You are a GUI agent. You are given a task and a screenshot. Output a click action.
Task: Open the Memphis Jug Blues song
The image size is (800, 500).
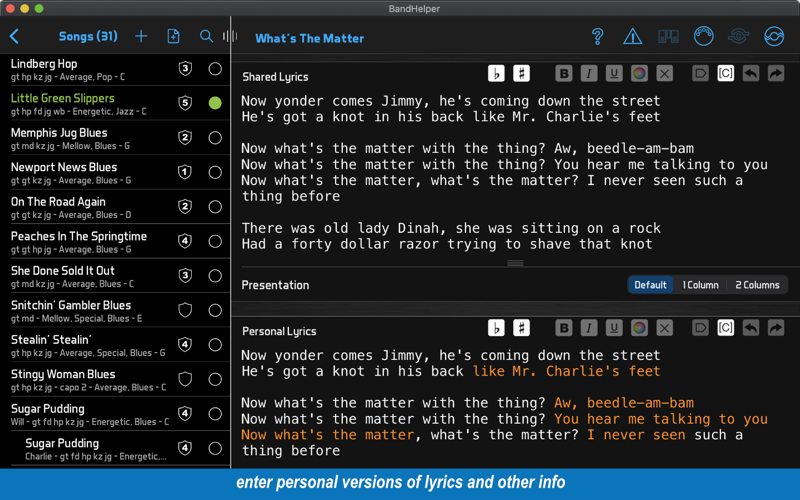(x=115, y=138)
